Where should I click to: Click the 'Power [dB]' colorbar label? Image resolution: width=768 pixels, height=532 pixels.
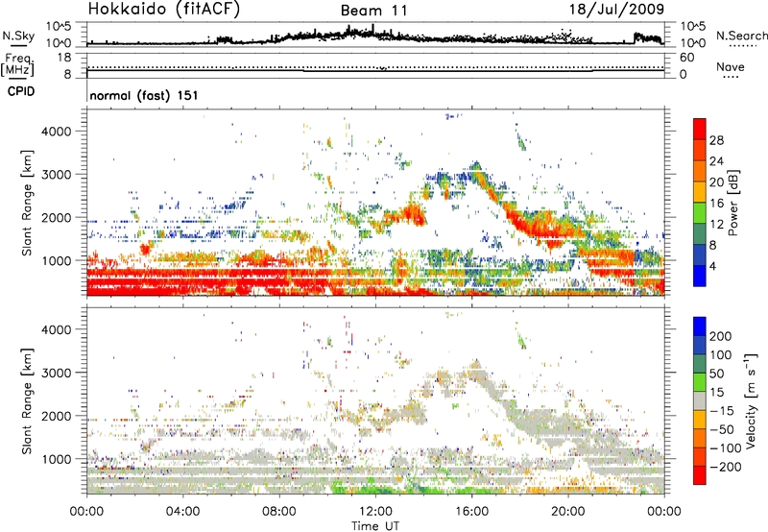(x=732, y=203)
